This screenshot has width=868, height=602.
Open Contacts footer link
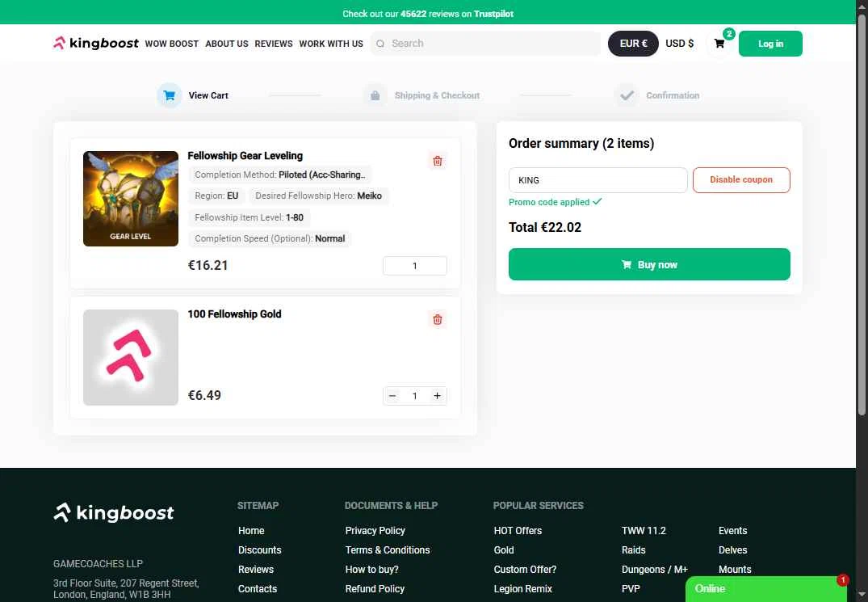[x=258, y=589]
